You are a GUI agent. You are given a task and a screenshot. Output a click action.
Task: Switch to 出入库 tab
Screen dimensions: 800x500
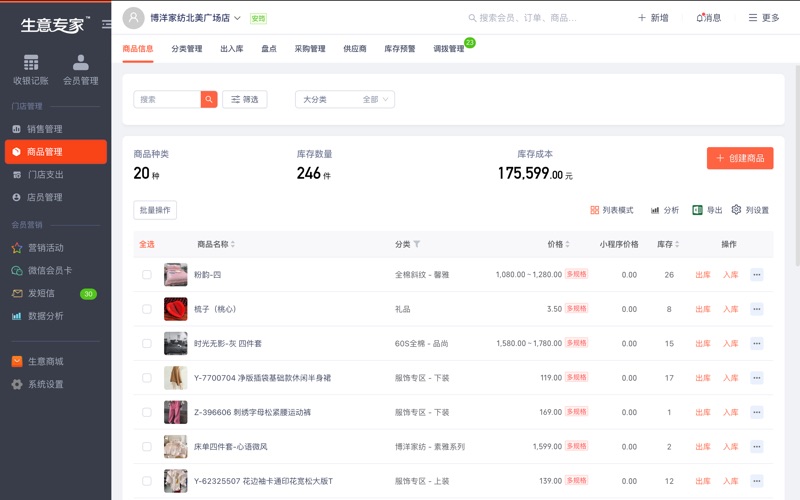(x=232, y=49)
